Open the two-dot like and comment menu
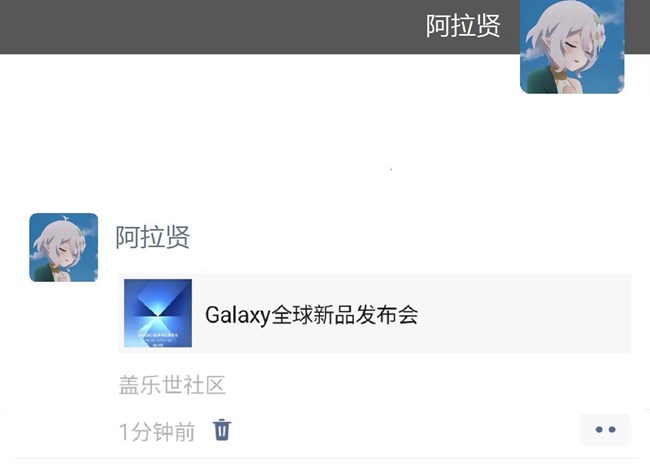Screen dimensions: 650x465 click(x=605, y=430)
